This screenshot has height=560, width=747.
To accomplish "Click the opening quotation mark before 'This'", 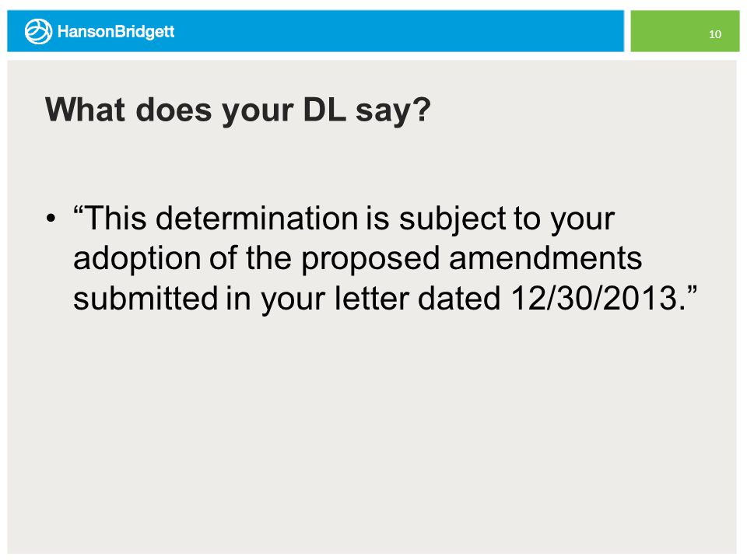I will (79, 209).
